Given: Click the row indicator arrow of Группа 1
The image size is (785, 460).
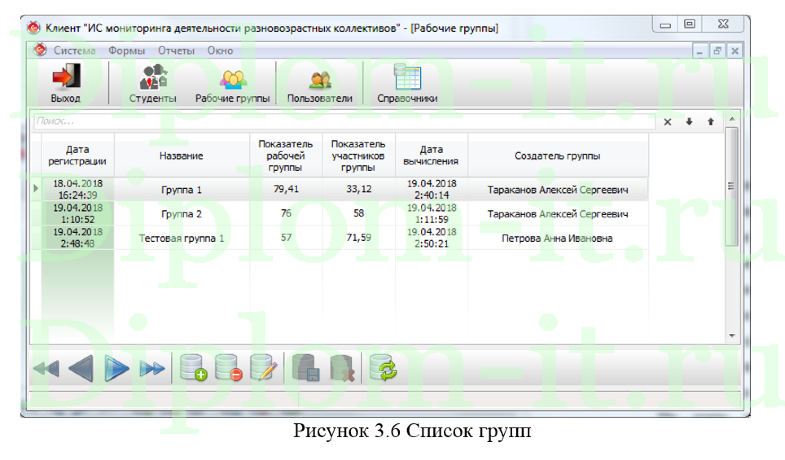Looking at the screenshot, I should (36, 189).
